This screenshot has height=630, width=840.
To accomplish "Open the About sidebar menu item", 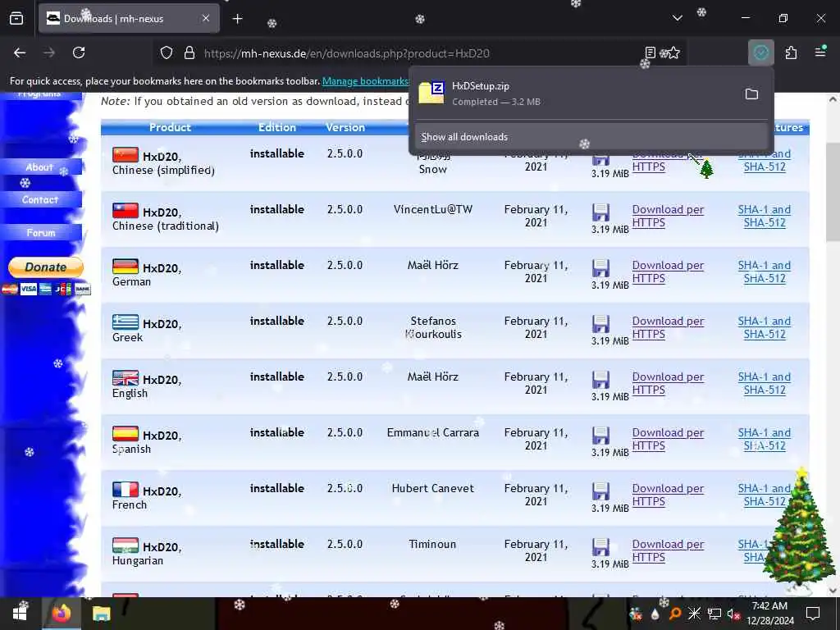I will coord(40,167).
